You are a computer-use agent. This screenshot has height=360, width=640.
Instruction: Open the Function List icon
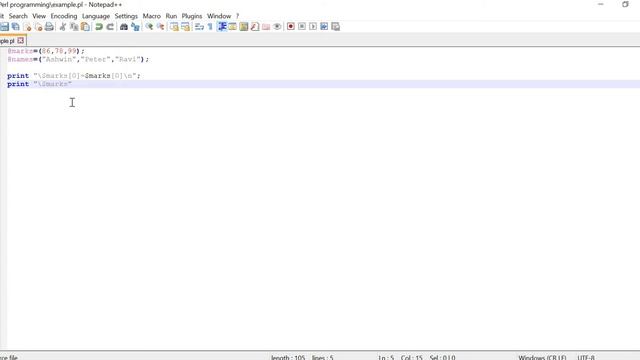pyautogui.click(x=255, y=27)
